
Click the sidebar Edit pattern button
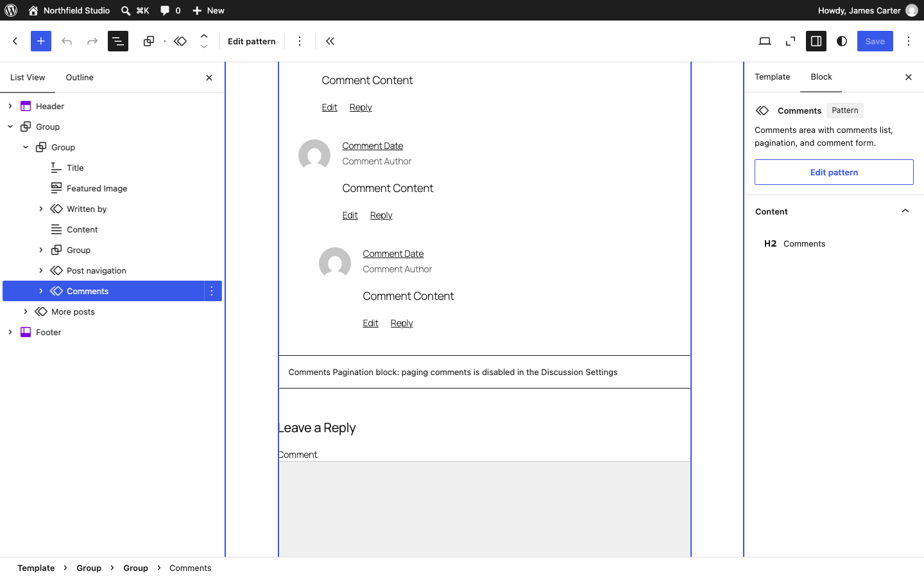pos(834,172)
